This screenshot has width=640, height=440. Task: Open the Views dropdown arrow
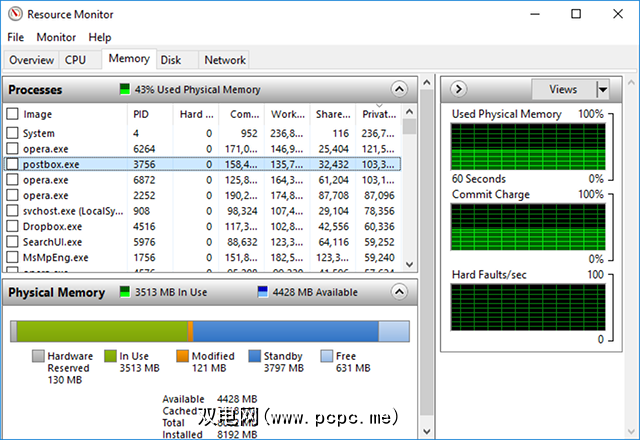pos(602,89)
